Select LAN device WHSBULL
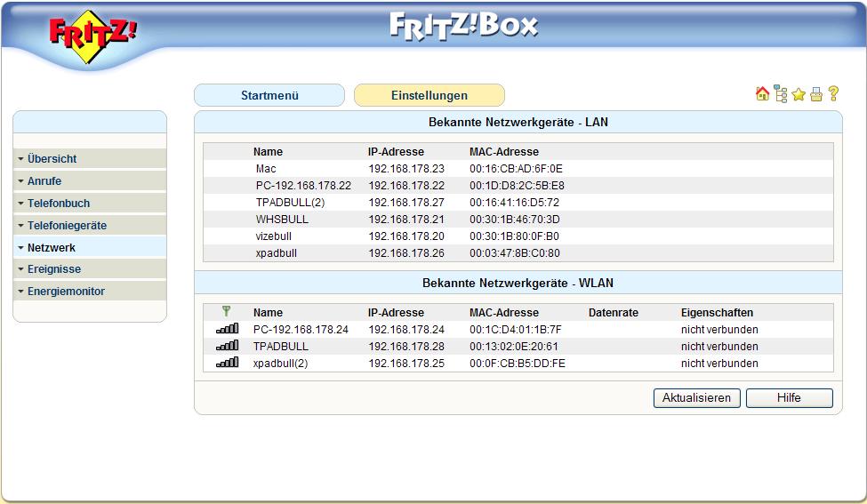The width and height of the screenshot is (867, 504). tap(282, 220)
